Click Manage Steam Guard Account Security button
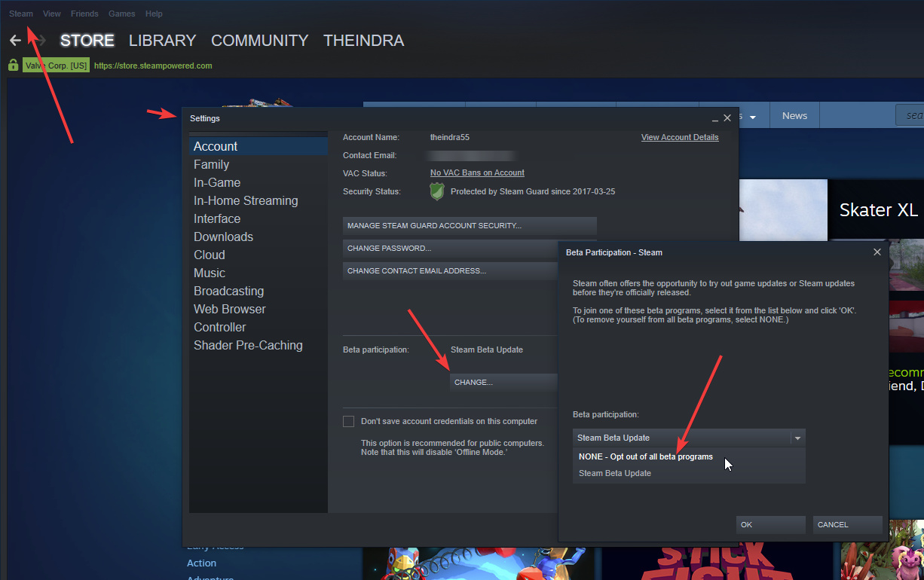Screen dimensions: 924x580 coord(470,226)
